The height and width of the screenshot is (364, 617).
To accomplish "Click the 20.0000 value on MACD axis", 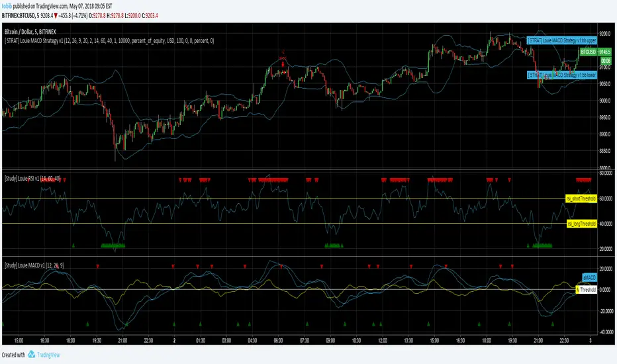I will (x=605, y=269).
